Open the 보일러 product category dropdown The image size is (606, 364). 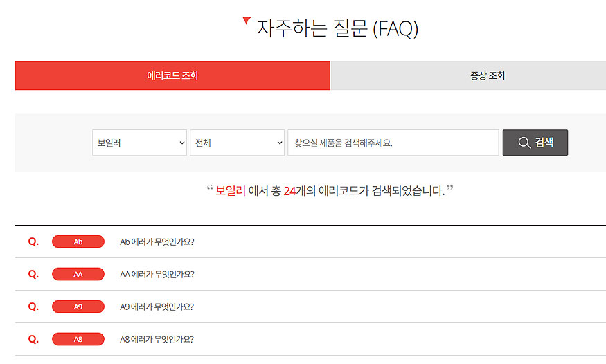pos(139,143)
